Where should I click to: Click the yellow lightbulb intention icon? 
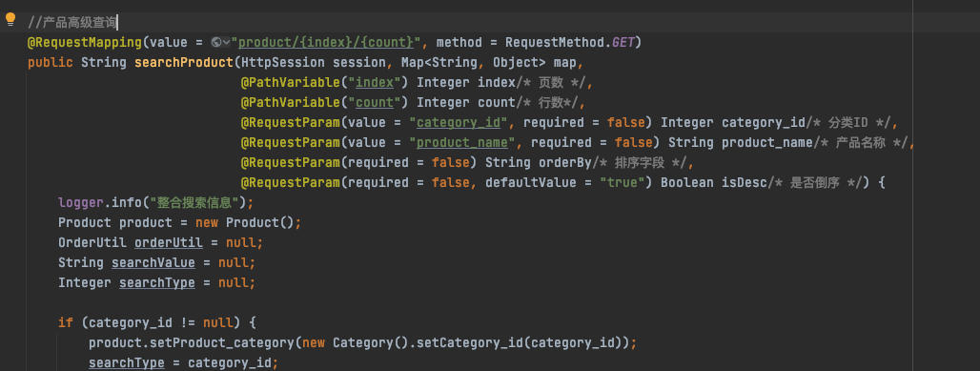click(x=10, y=19)
